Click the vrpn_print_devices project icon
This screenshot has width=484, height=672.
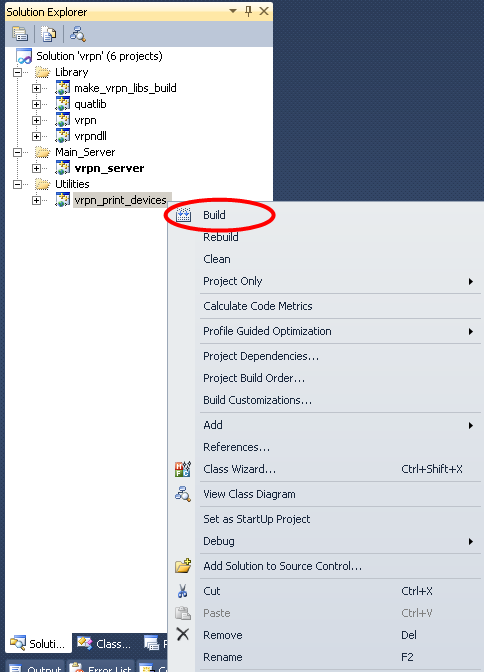(63, 200)
